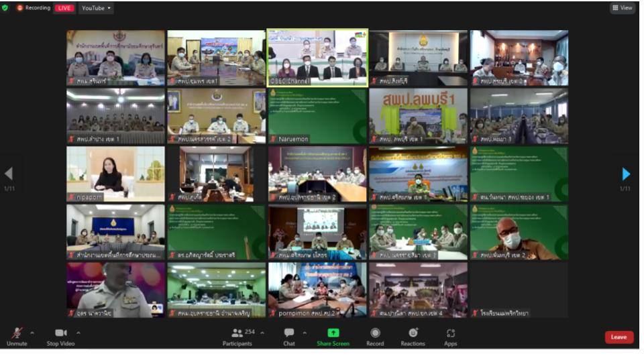Open the Chat panel
This screenshot has width=644, height=362.
point(288,333)
